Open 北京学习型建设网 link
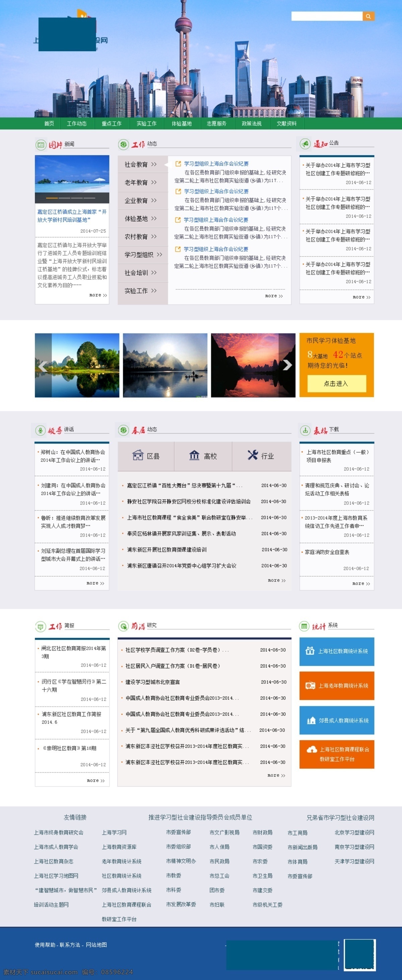This screenshot has height=980, width=402. (x=354, y=832)
